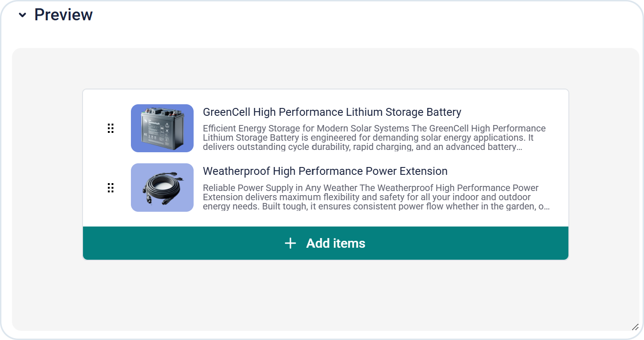Image resolution: width=644 pixels, height=340 pixels.
Task: Grab the GreenCell battery drag handle
Action: 111,128
